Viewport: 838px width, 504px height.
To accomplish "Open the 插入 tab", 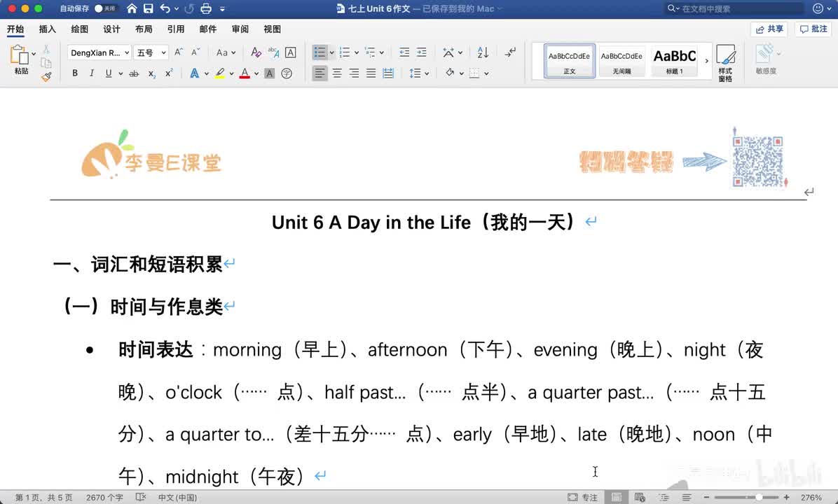I will pos(48,29).
